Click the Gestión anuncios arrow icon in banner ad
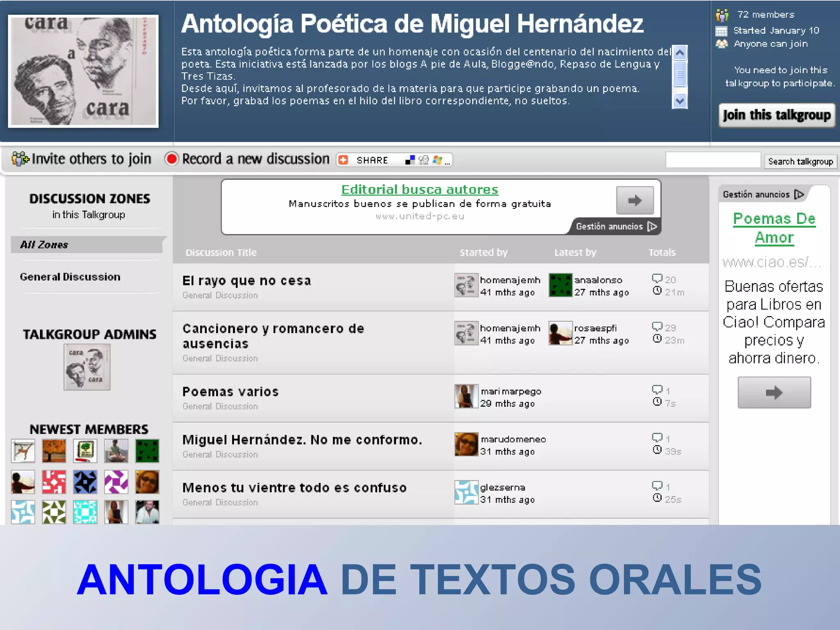Image resolution: width=840 pixels, height=630 pixels. [652, 226]
